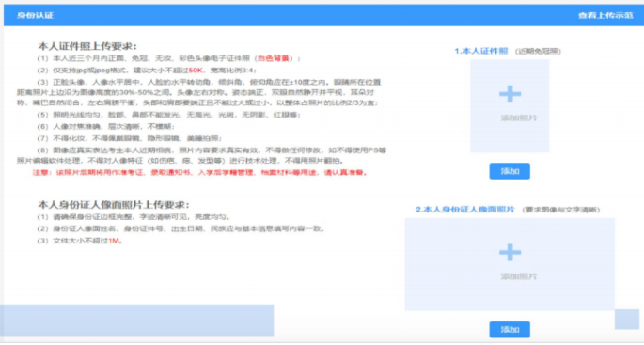Click 添加 button under 身份证人像面照片 box
The height and width of the screenshot is (345, 644).
click(510, 329)
